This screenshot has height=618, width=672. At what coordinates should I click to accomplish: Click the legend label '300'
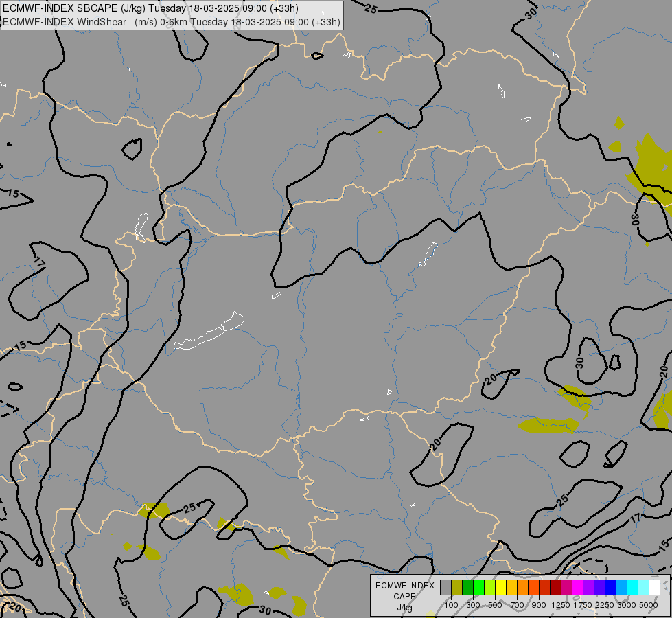click(x=473, y=605)
